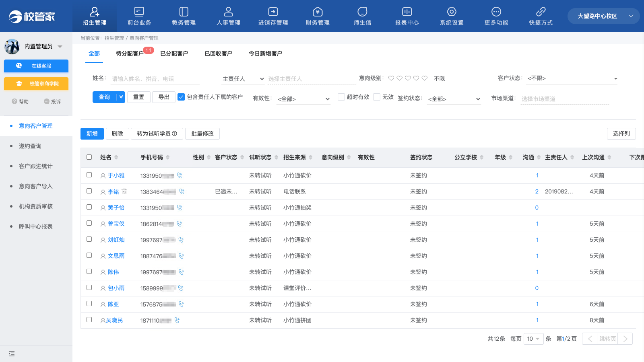Set intent level to three hearts

[408, 78]
